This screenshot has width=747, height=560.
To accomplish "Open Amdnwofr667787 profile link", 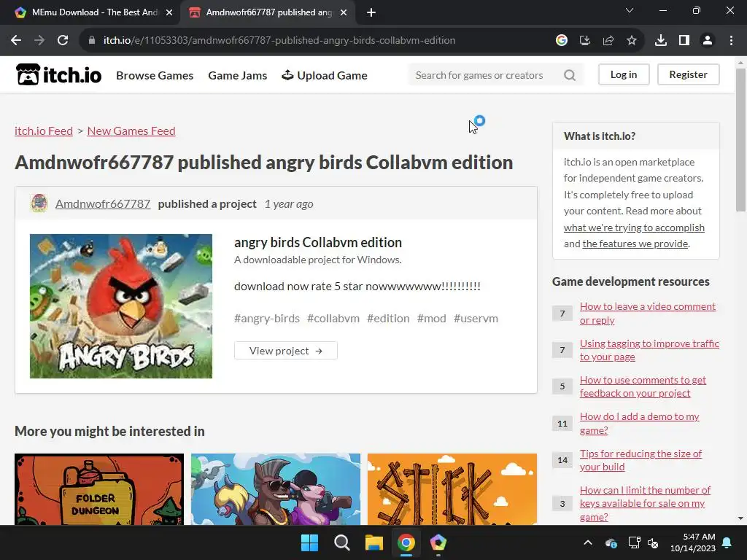I will click(103, 204).
